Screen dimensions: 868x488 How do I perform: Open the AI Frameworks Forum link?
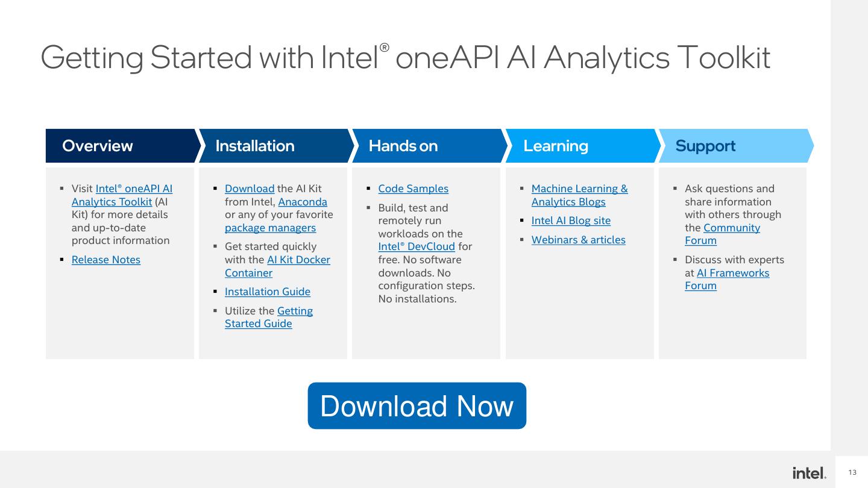[727, 279]
